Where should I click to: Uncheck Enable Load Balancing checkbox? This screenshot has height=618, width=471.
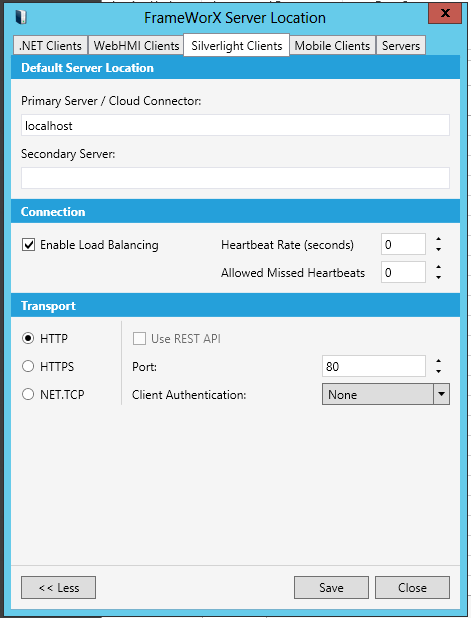click(28, 245)
